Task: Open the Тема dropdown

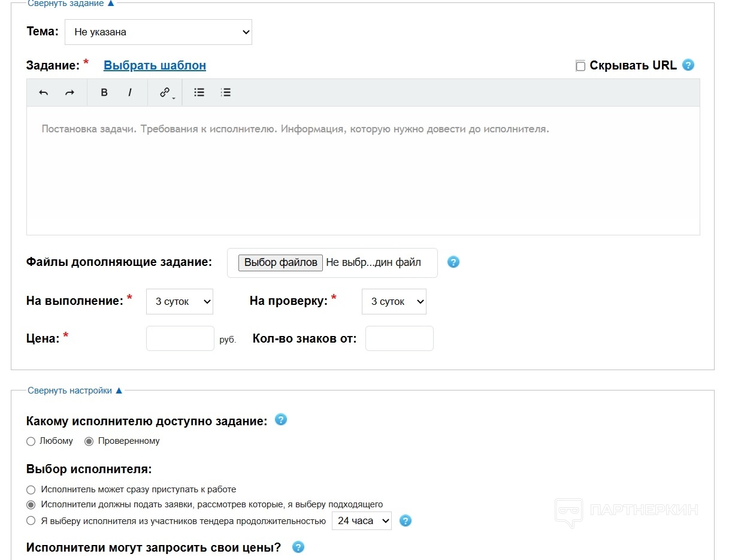Action: coord(158,32)
